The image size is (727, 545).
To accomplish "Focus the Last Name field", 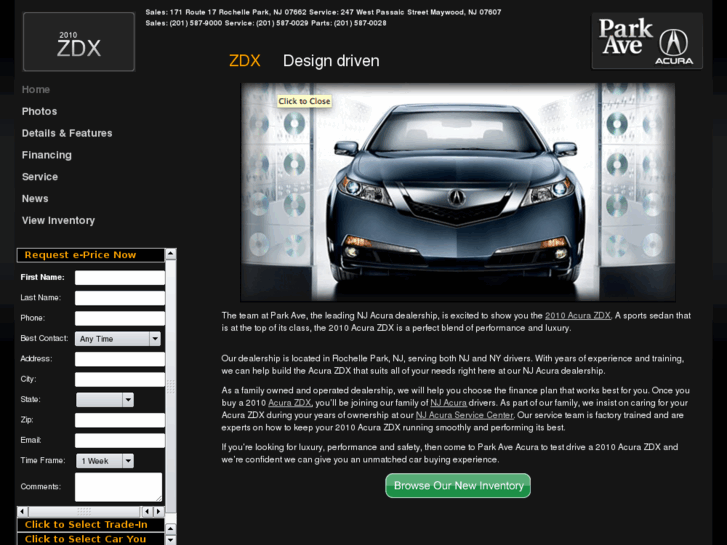I will pos(120,298).
